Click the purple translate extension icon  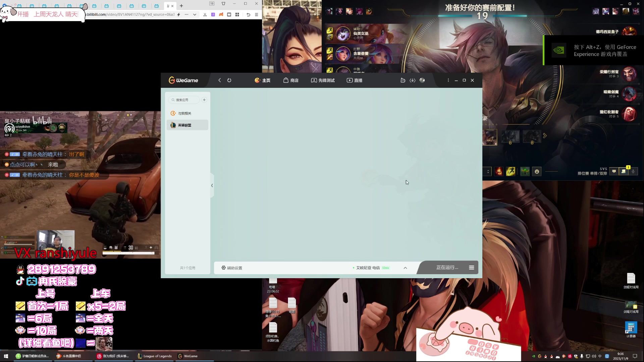(x=213, y=14)
